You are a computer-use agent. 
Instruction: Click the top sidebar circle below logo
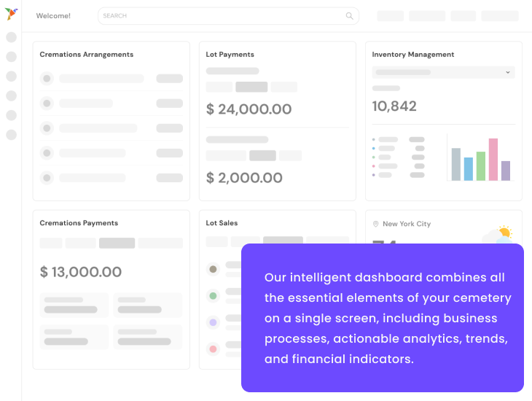point(11,37)
